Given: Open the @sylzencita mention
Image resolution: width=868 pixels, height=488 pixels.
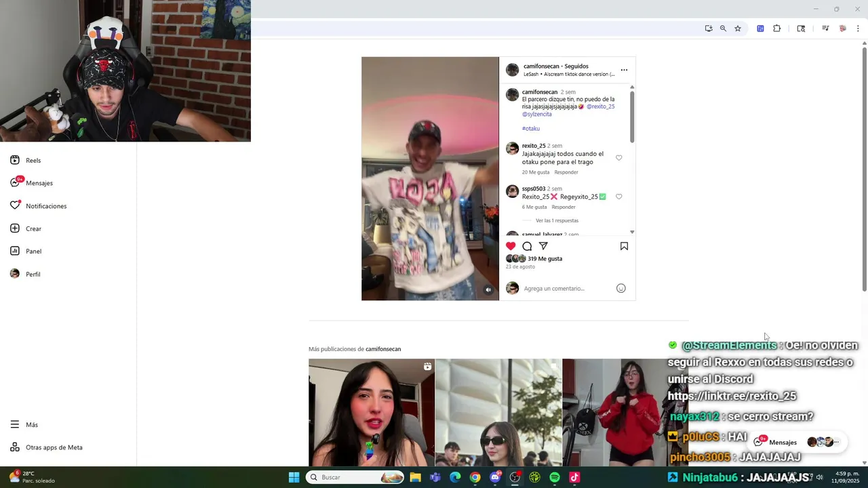Looking at the screenshot, I should (x=537, y=114).
